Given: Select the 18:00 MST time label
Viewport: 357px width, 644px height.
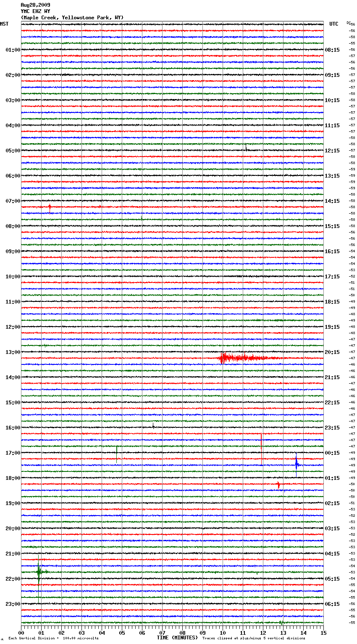Looking at the screenshot, I should click(x=13, y=478).
